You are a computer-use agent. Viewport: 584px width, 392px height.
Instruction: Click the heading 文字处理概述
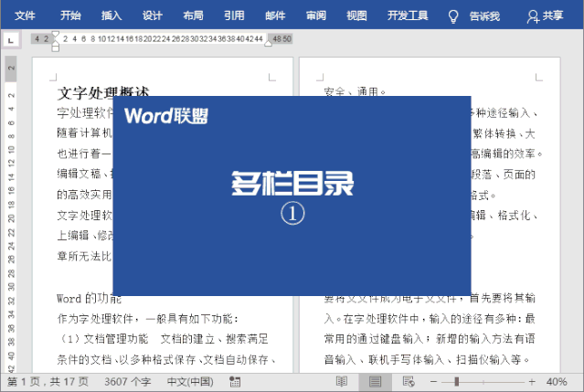(103, 92)
